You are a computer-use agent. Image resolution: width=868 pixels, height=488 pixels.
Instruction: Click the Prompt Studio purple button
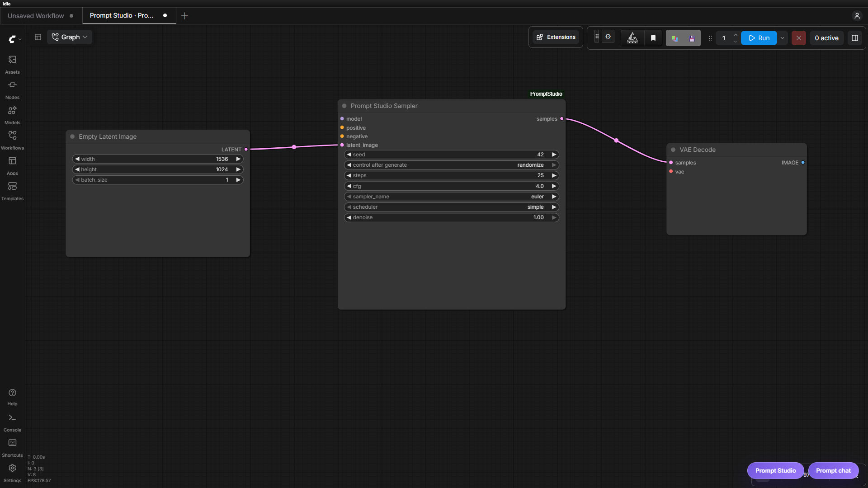775,470
